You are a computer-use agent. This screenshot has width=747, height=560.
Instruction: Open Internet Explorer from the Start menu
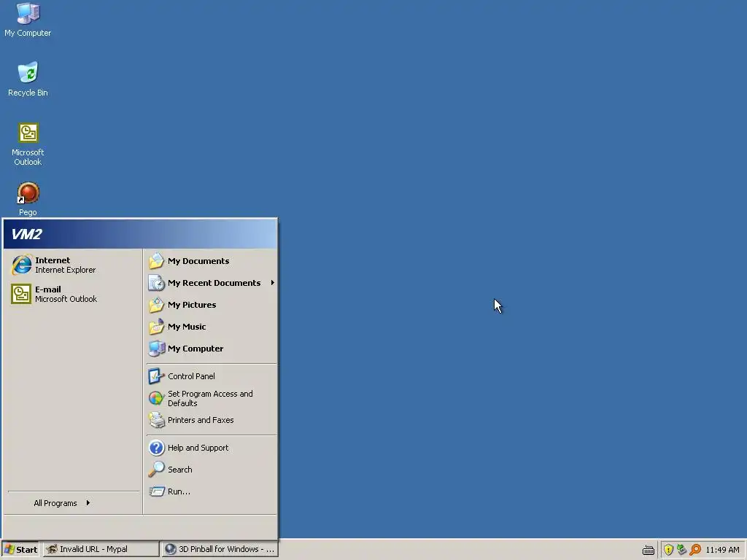74,265
